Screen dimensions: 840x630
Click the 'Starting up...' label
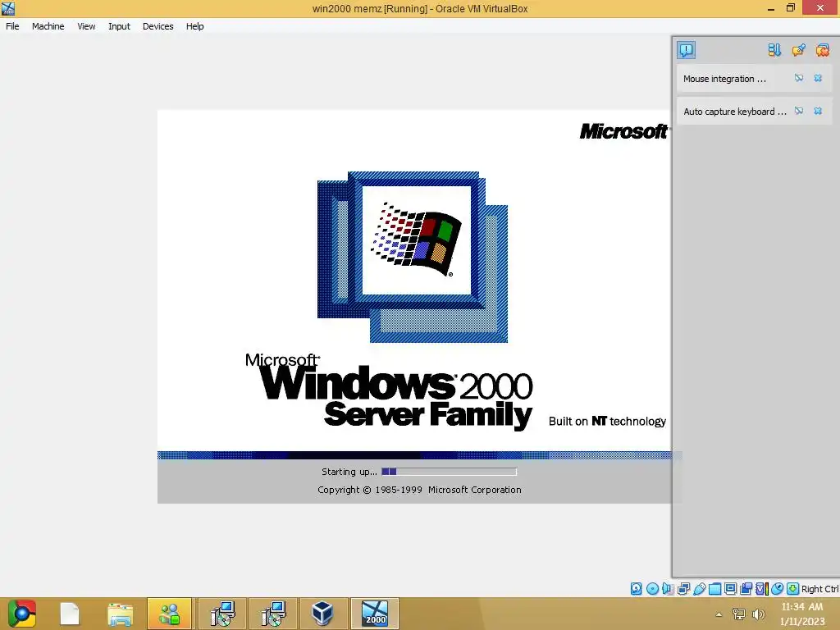point(349,472)
